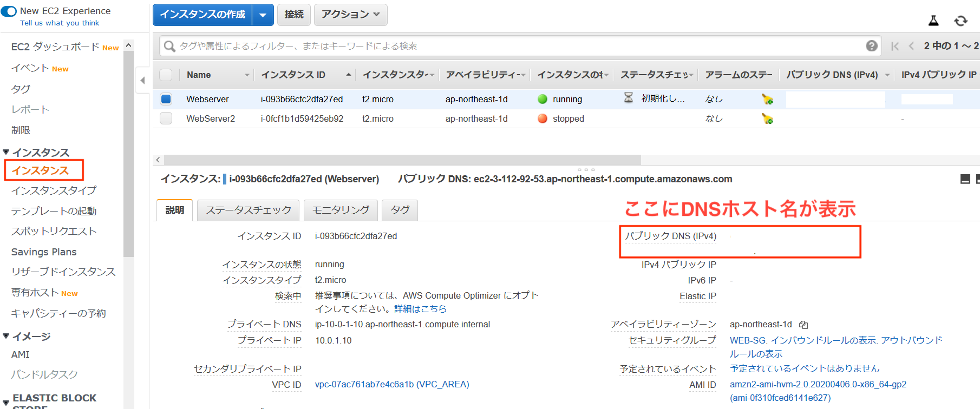Switch to the ステータスチェック tab
980x409 pixels.
[x=249, y=210]
